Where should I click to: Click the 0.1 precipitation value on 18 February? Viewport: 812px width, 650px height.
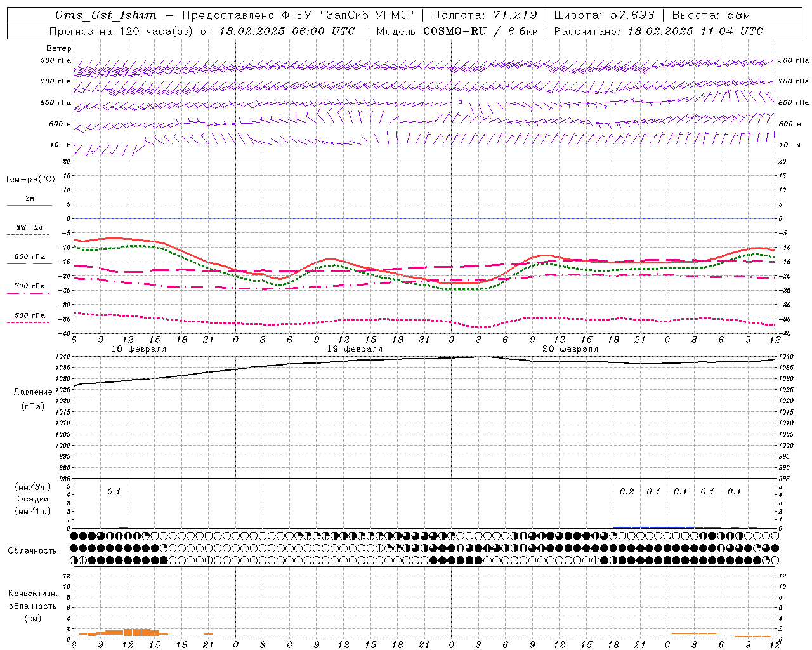tap(114, 492)
